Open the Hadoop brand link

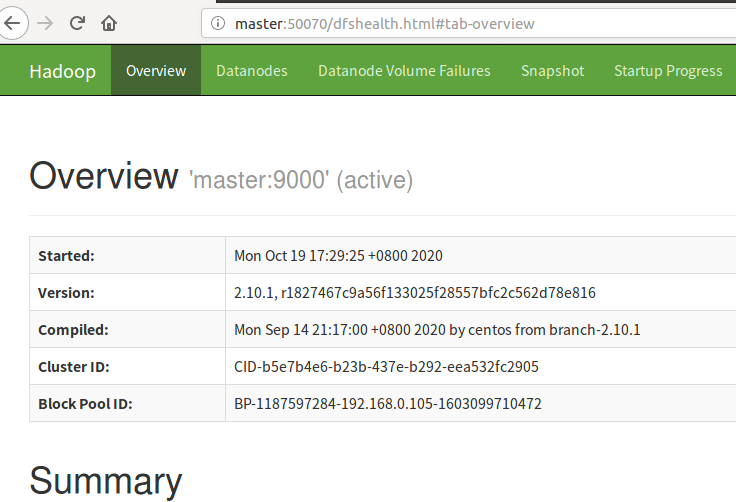[x=62, y=71]
